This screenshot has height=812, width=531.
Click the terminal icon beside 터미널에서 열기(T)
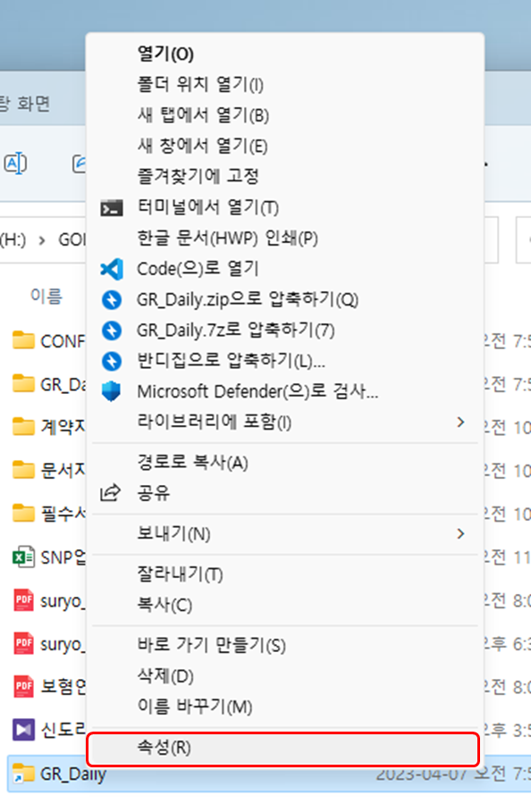pyautogui.click(x=112, y=208)
